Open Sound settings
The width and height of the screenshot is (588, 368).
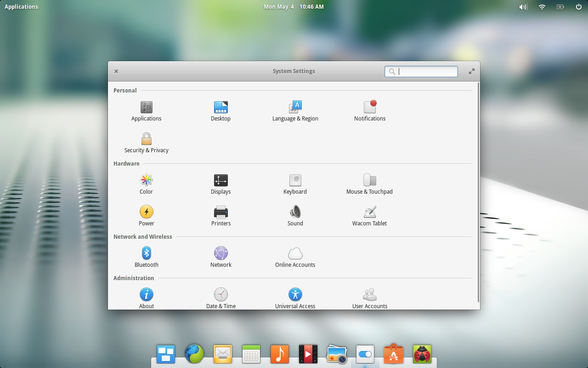295,215
